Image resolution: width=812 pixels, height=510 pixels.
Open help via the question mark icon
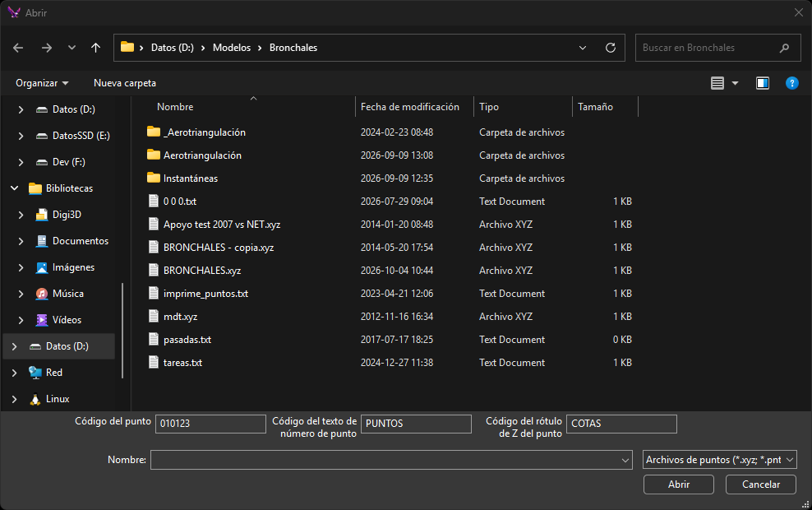tap(791, 83)
